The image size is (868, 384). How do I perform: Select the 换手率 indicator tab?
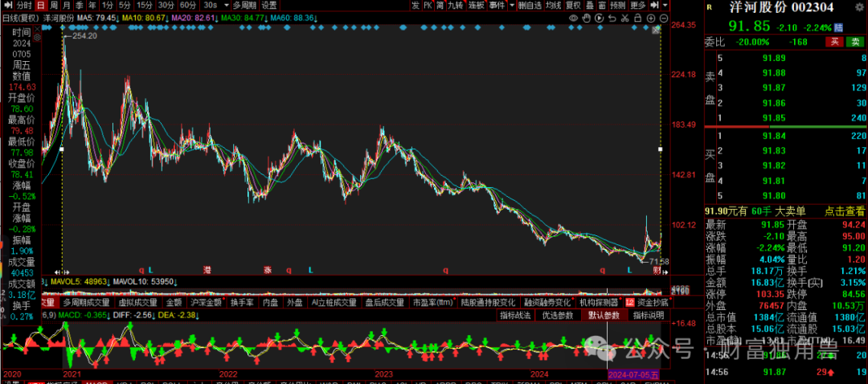pyautogui.click(x=243, y=303)
